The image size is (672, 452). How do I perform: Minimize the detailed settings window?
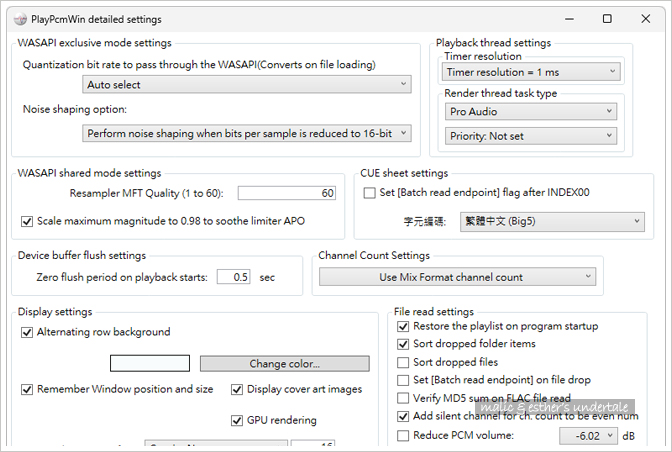click(569, 19)
